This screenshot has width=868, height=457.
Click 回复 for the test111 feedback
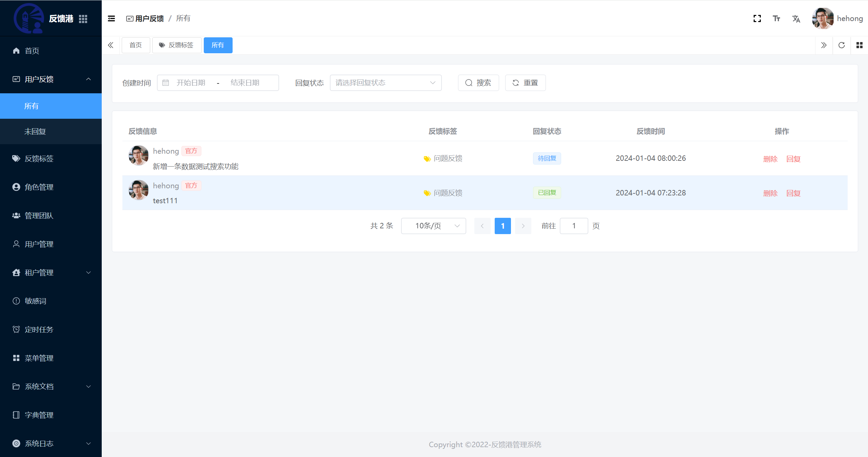pyautogui.click(x=793, y=193)
